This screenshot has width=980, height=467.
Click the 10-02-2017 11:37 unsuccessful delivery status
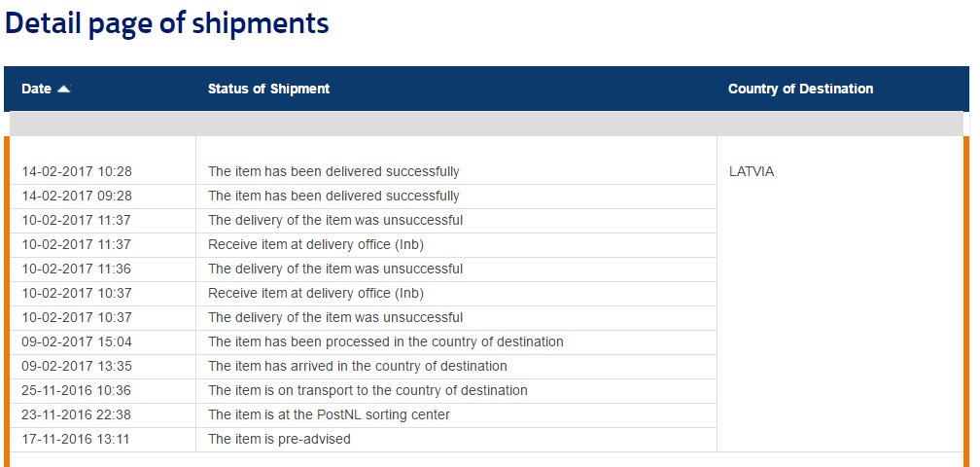pos(335,220)
